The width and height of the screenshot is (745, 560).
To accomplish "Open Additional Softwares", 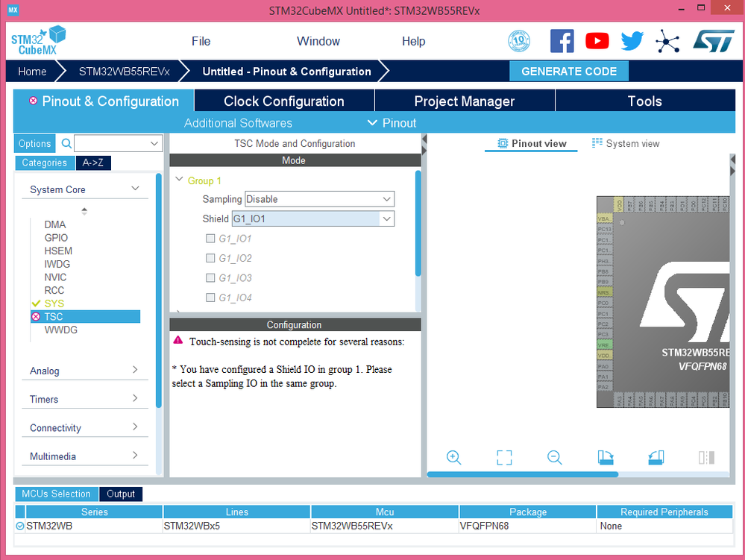I will (x=238, y=123).
